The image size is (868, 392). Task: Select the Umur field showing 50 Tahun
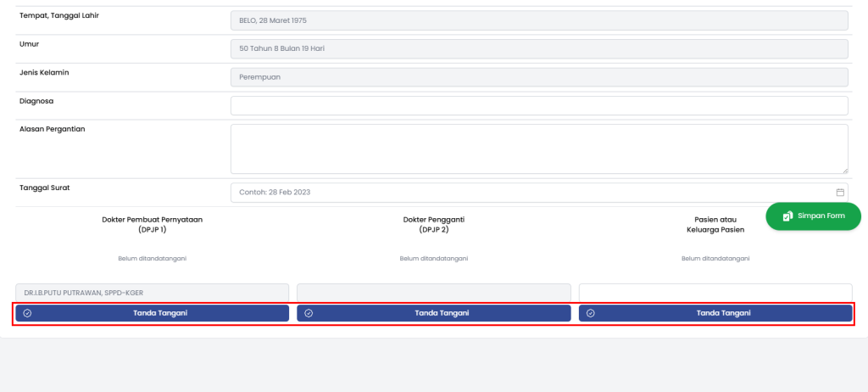click(x=539, y=48)
